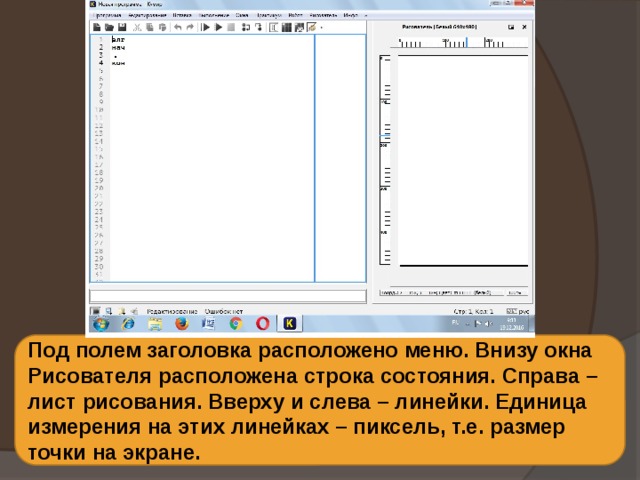The width and height of the screenshot is (640, 480).
Task: Close the Рисователь panel
Action: coord(524,27)
